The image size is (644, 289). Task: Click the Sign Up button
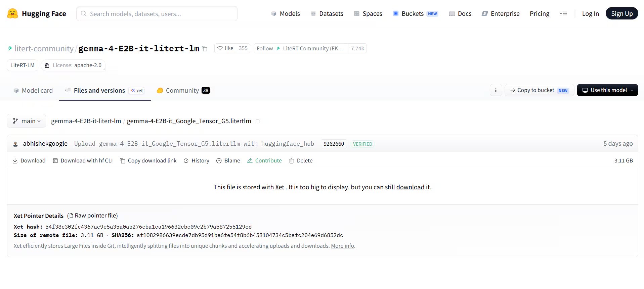click(622, 13)
